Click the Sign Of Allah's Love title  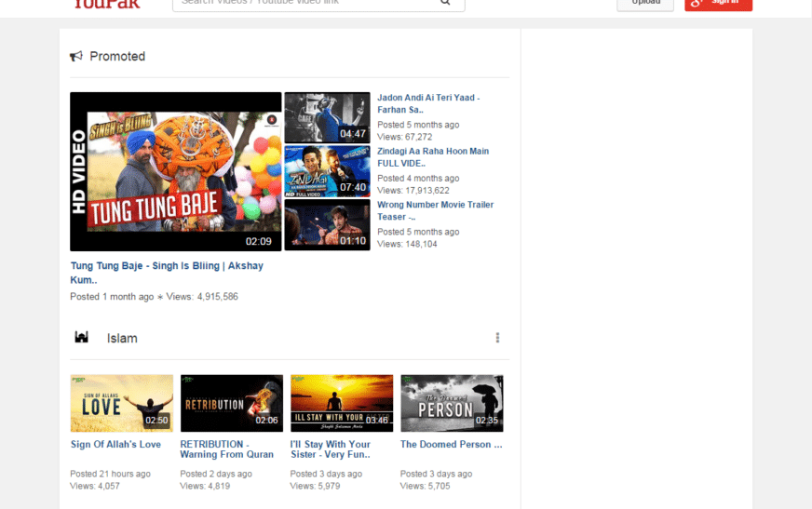click(x=115, y=445)
